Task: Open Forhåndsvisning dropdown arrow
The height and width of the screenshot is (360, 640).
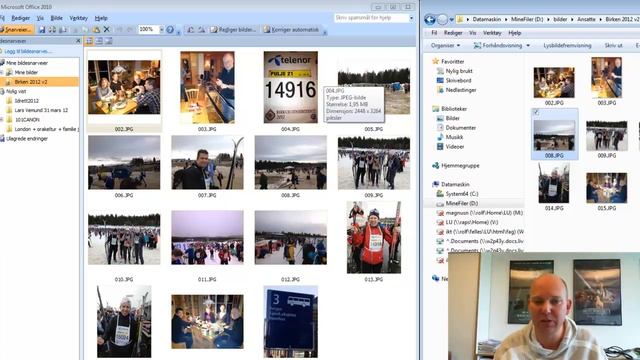Action: [x=528, y=45]
